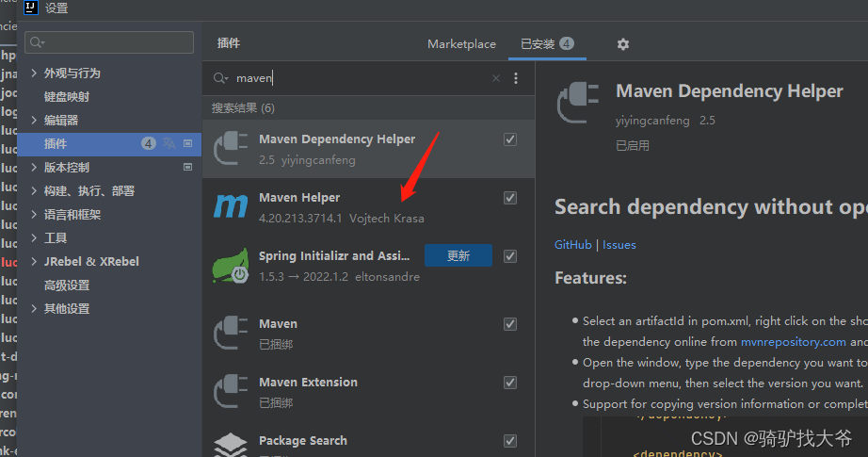The height and width of the screenshot is (457, 868).
Task: Click the 搜索结果 (6) header
Action: tap(243, 108)
